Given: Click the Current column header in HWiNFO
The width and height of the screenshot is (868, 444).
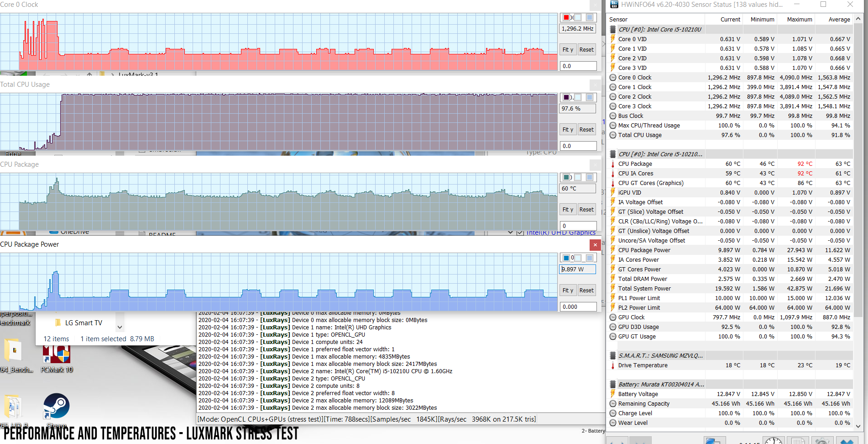Looking at the screenshot, I should click(724, 19).
